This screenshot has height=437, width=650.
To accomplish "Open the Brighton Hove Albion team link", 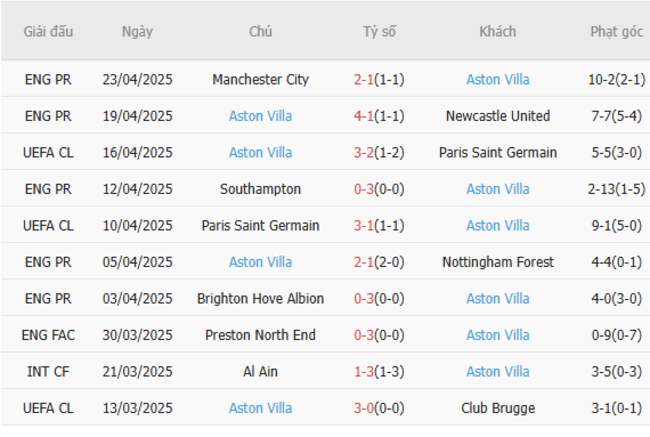I will tap(261, 299).
